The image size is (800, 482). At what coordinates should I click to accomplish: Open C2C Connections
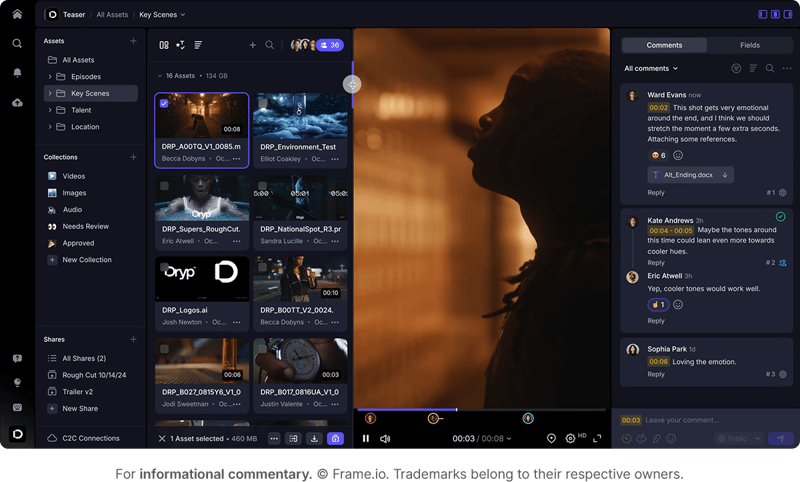click(90, 438)
